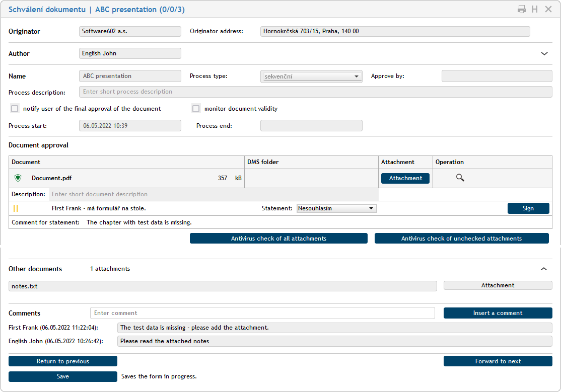Image resolution: width=561 pixels, height=392 pixels.
Task: Run Antivirus check of unchecked attachments
Action: 461,239
